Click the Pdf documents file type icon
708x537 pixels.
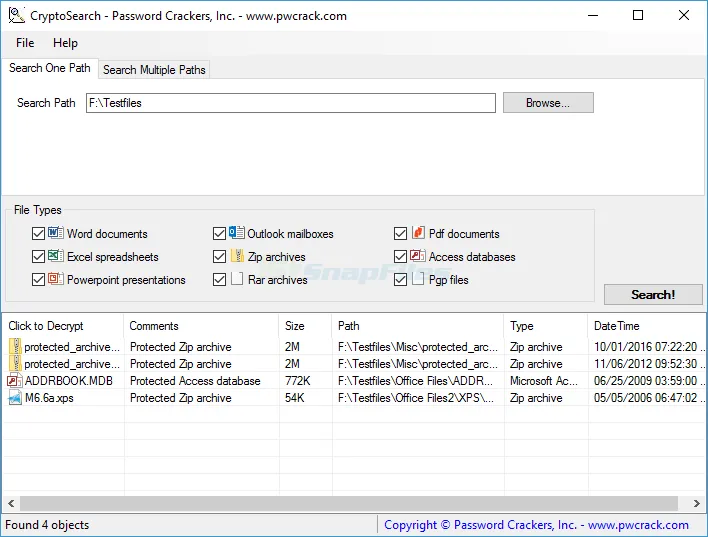pyautogui.click(x=418, y=233)
